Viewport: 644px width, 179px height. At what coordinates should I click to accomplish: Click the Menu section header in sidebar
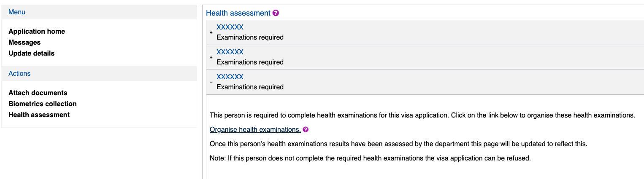[17, 12]
